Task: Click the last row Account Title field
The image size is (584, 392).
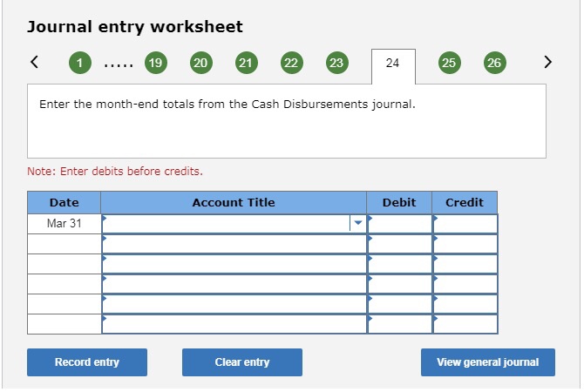Action: [234, 324]
